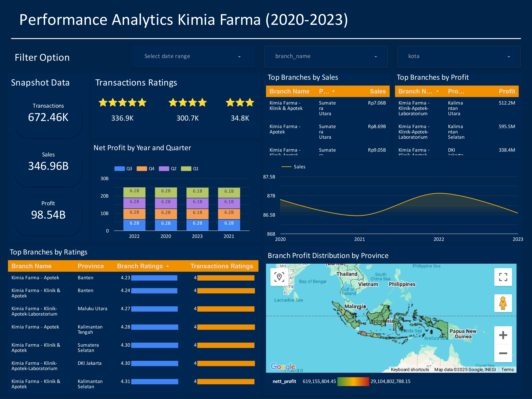Click the DKI Jakarta ratings row cell
This screenshot has height=399, width=532.
(90, 363)
